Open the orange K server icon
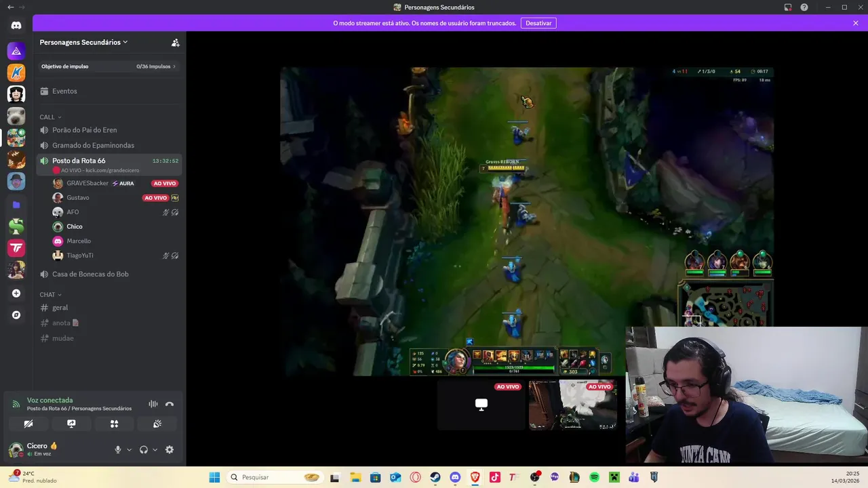This screenshot has width=868, height=488. click(16, 73)
